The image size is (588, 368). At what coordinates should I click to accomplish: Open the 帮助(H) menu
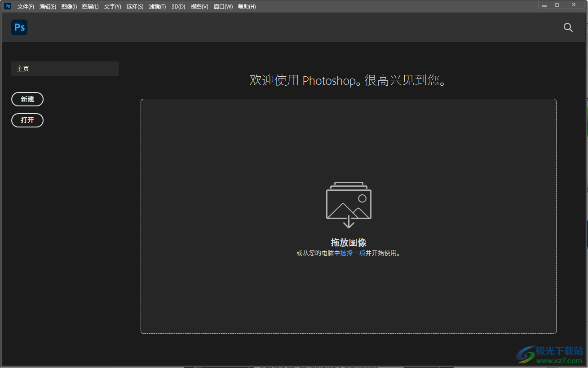point(246,6)
